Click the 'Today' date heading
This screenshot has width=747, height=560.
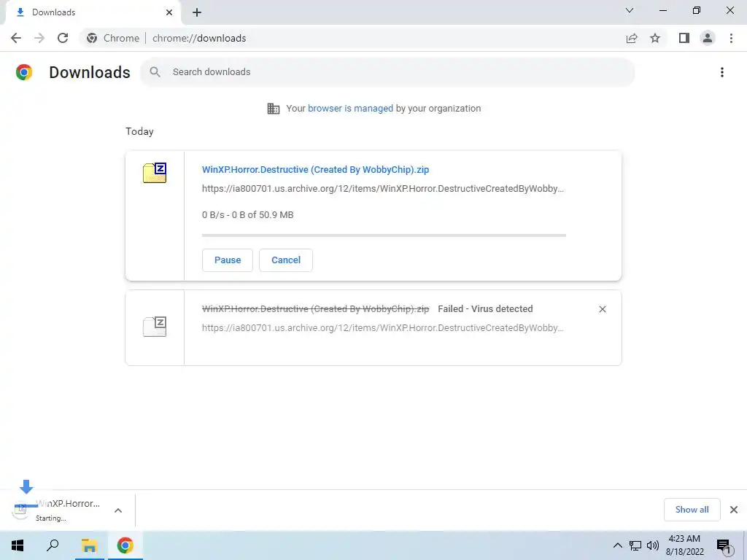tap(139, 131)
